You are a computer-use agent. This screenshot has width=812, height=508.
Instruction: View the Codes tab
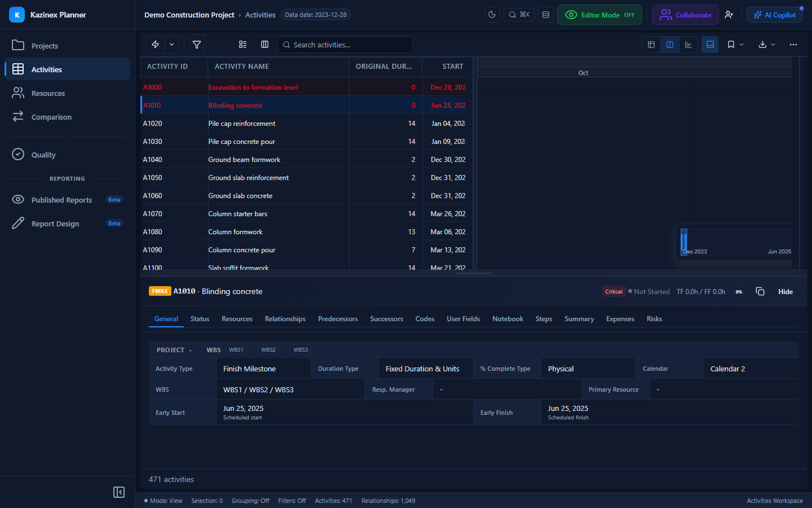click(x=425, y=319)
